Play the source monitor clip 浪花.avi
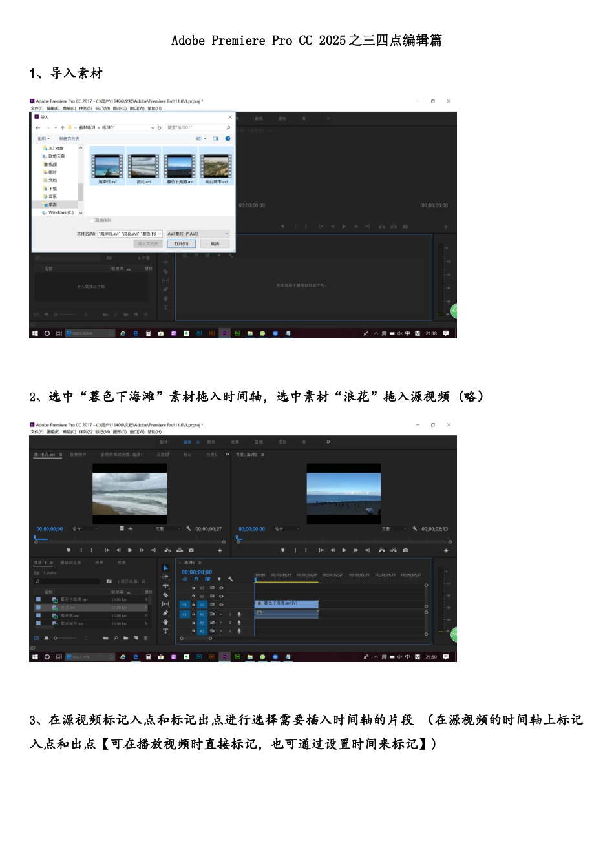 pos(130,550)
